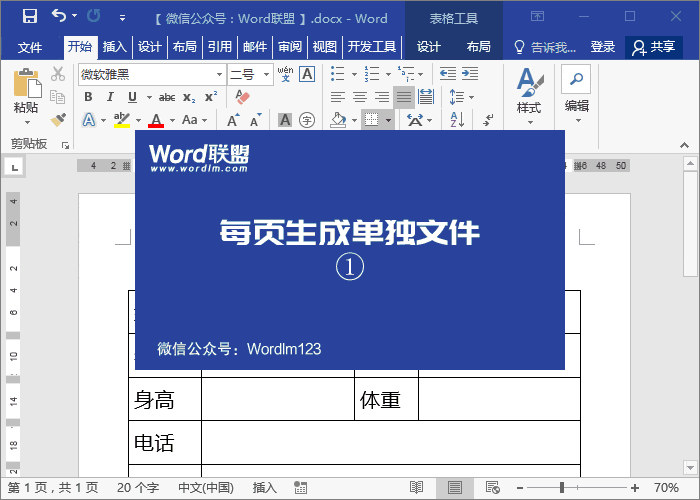Click the Shading paint bucket icon
Viewport: 700px width, 500px height.
click(x=338, y=120)
